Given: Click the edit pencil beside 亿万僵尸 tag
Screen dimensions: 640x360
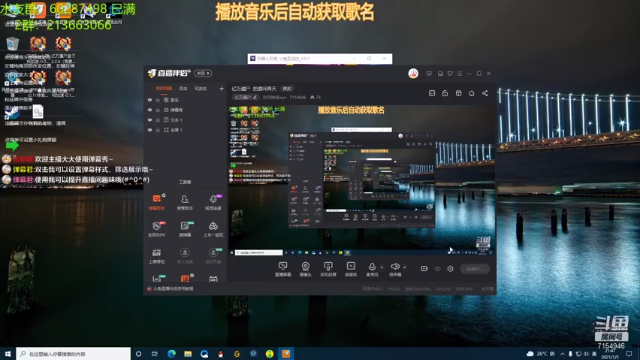Looking at the screenshot, I should tap(255, 97).
